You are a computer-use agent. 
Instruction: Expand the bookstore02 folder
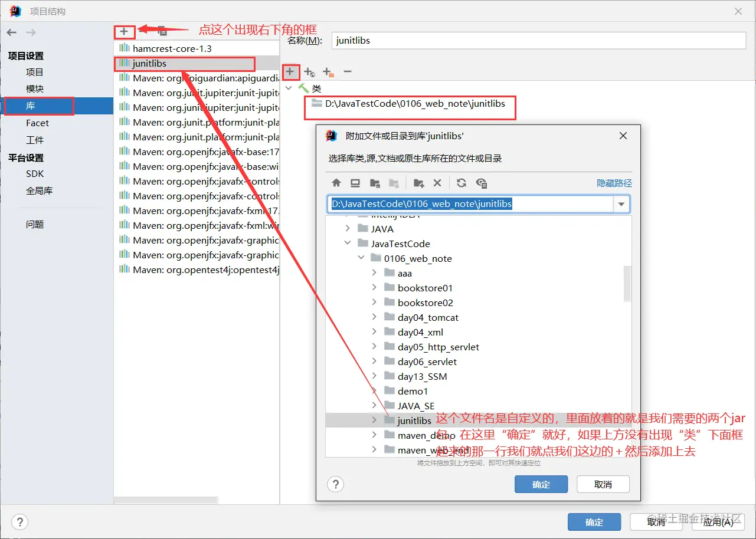click(374, 302)
